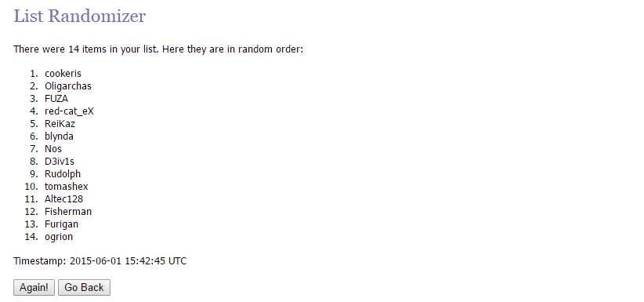Click the ogrion list item
The height and width of the screenshot is (302, 644).
[x=59, y=237]
